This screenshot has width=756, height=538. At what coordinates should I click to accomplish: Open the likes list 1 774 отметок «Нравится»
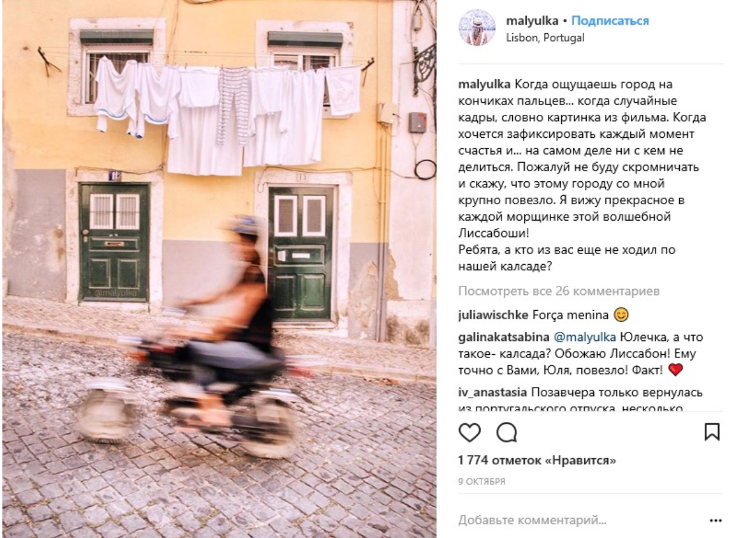point(537,461)
